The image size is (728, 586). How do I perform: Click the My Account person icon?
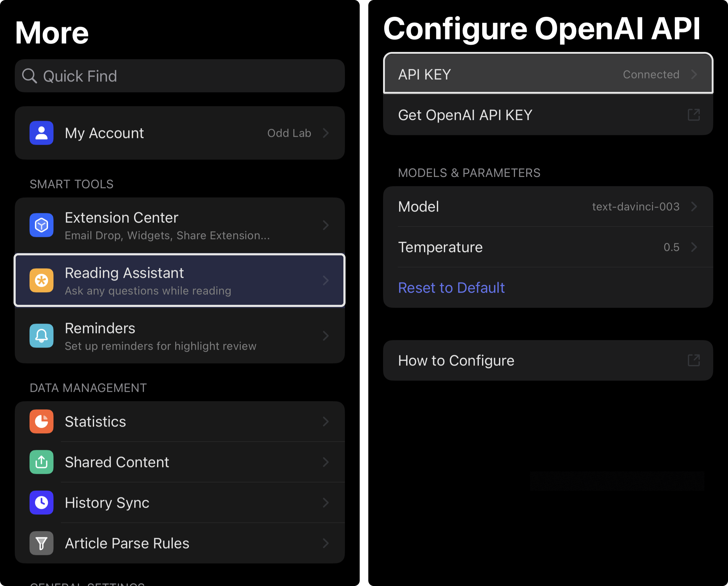[x=42, y=133]
